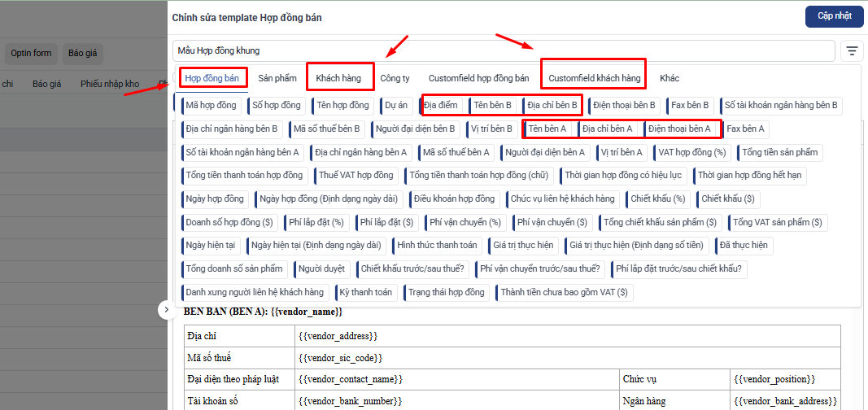Switch to the Hợp đồng bán tab

(212, 79)
